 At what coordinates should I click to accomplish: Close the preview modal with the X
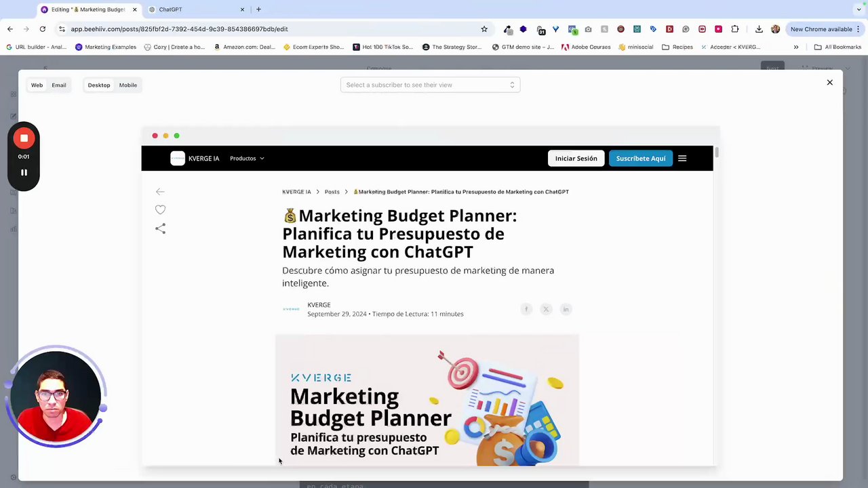pyautogui.click(x=829, y=83)
